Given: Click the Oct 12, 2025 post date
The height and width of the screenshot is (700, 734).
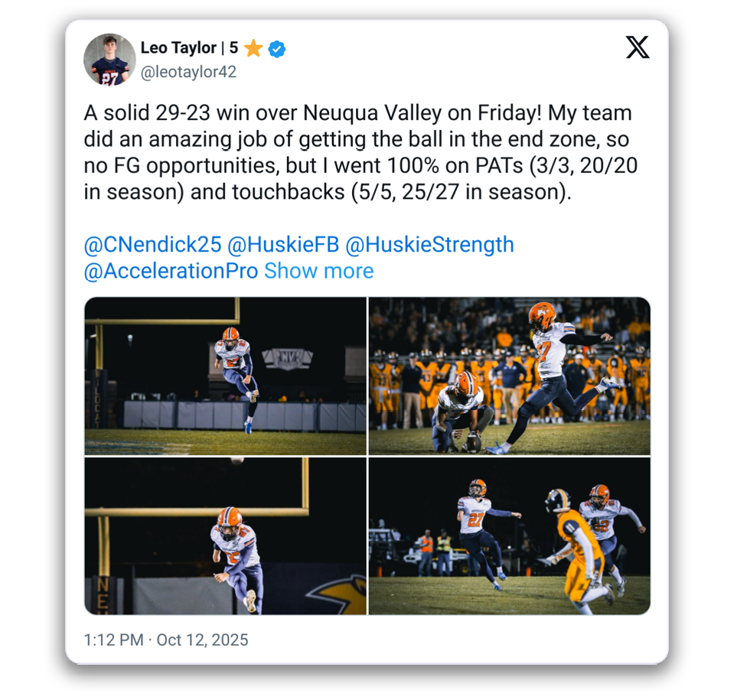Looking at the screenshot, I should [x=202, y=640].
